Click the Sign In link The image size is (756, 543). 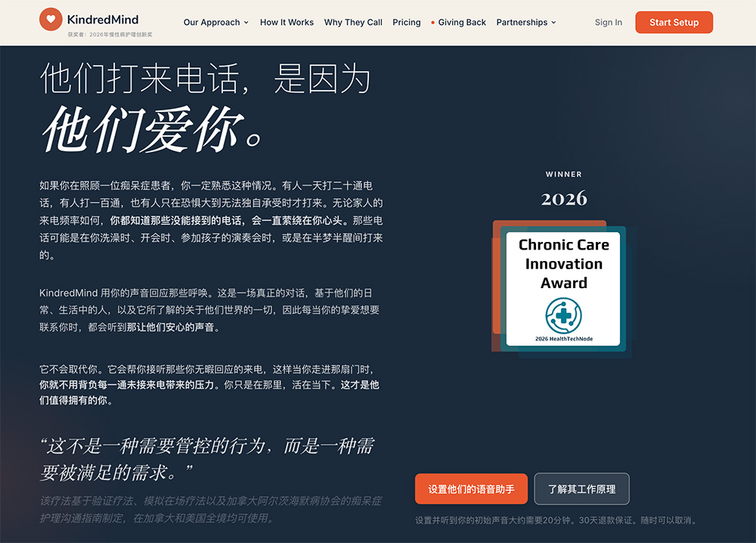coord(609,22)
